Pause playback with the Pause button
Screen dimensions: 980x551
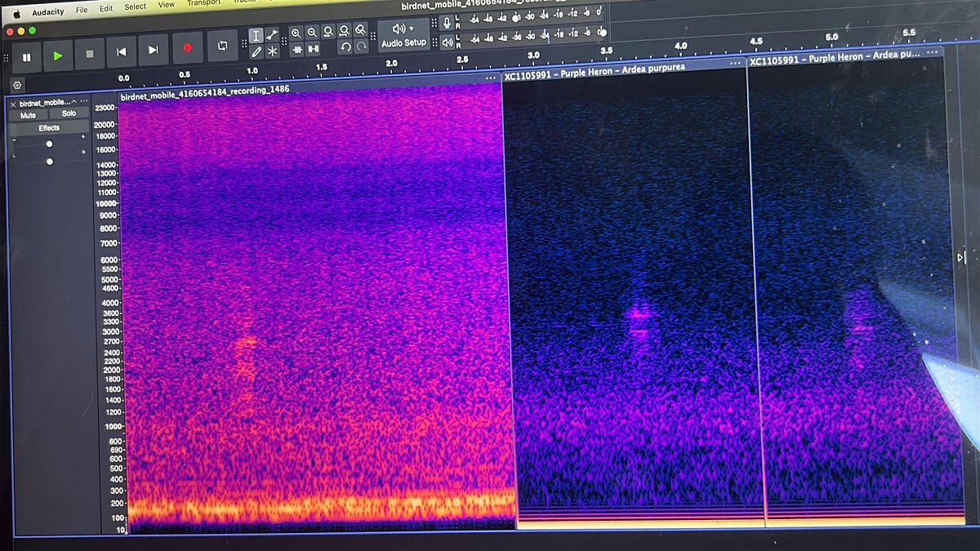point(26,57)
